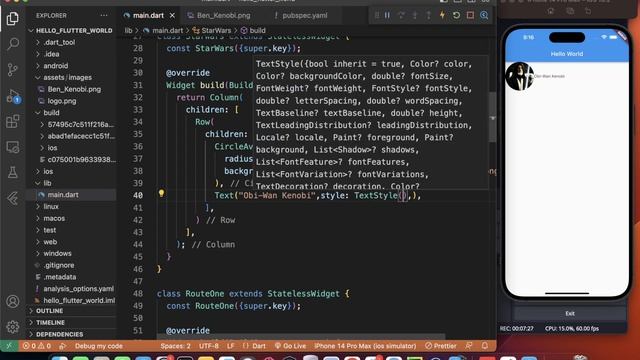The height and width of the screenshot is (360, 640).
Task: Open the Flutter sidebar icon
Action: tap(13, 198)
